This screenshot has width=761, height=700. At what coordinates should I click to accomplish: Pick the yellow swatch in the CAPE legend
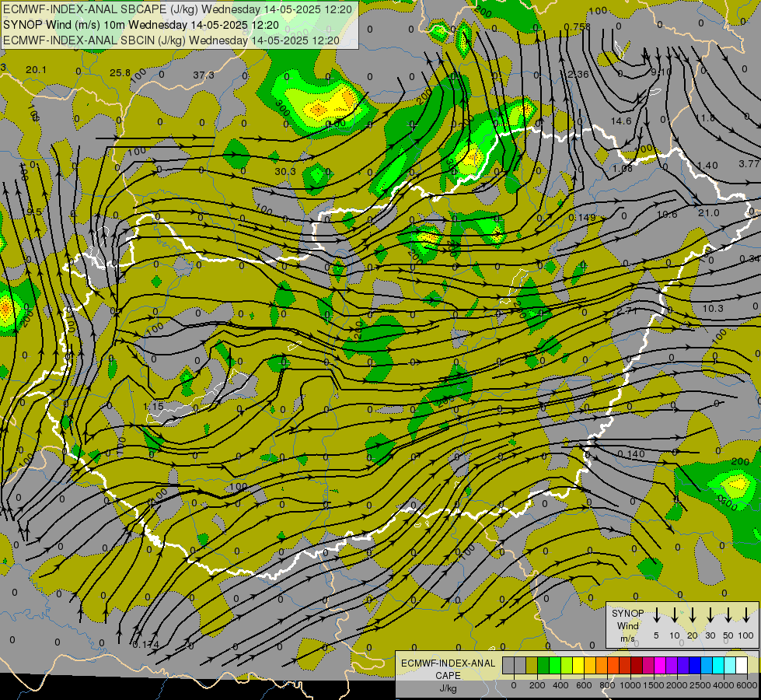tap(578, 666)
